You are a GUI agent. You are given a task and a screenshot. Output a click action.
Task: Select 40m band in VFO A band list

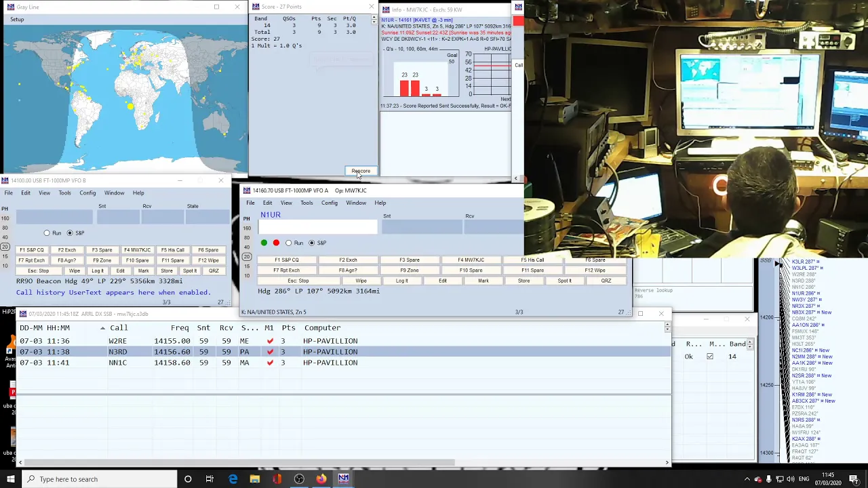(246, 247)
